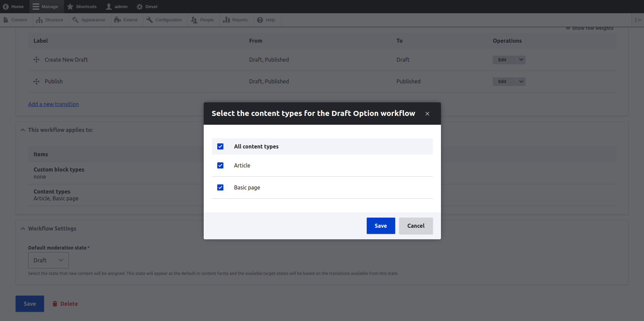Click Save in the content types dialog
This screenshot has height=321, width=644.
(x=381, y=225)
